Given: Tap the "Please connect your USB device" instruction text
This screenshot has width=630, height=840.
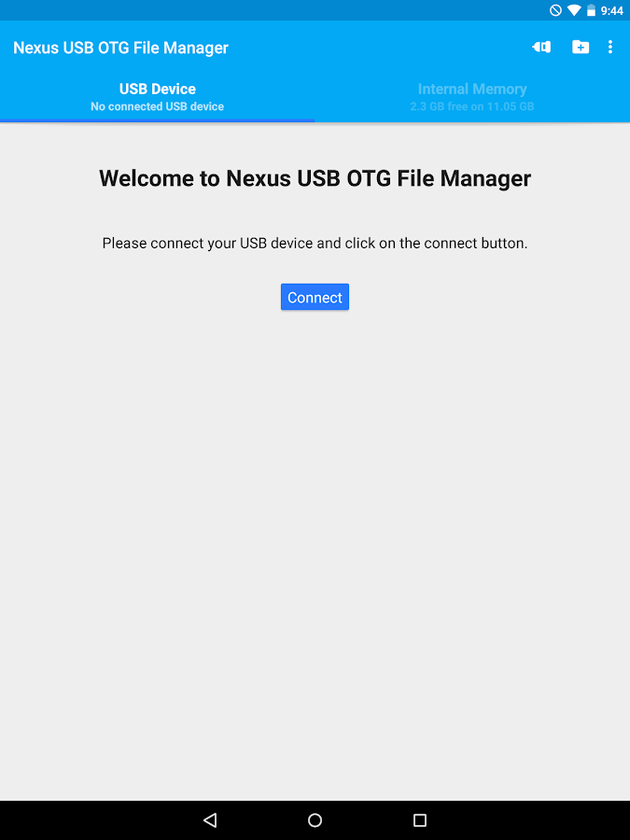Looking at the screenshot, I should [x=315, y=244].
